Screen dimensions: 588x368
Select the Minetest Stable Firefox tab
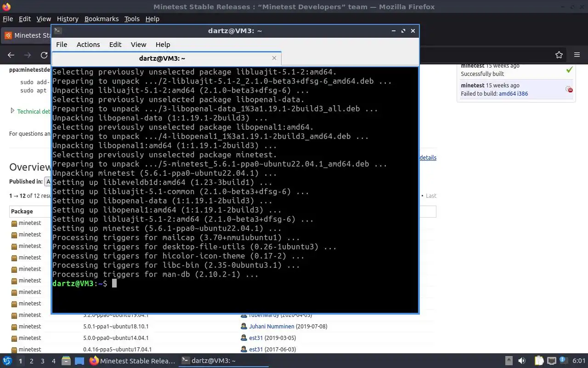click(x=27, y=35)
